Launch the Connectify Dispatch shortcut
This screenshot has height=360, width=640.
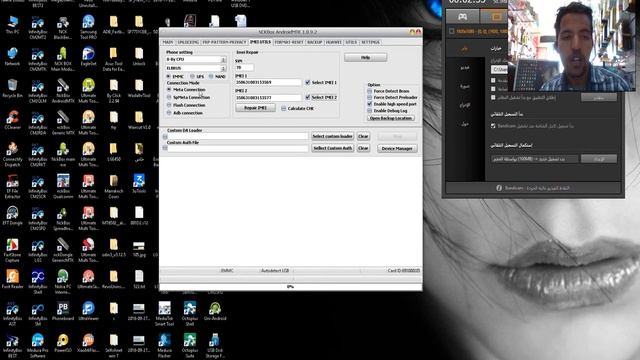[12, 154]
